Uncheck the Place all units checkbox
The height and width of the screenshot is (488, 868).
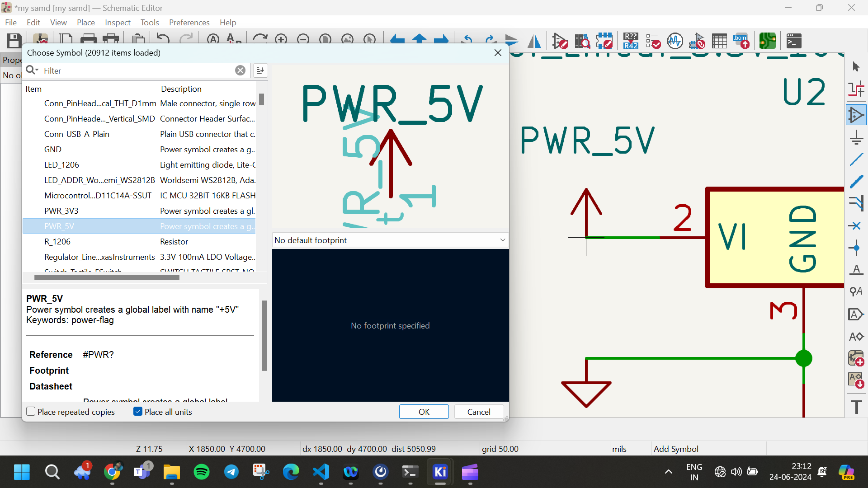coord(138,412)
